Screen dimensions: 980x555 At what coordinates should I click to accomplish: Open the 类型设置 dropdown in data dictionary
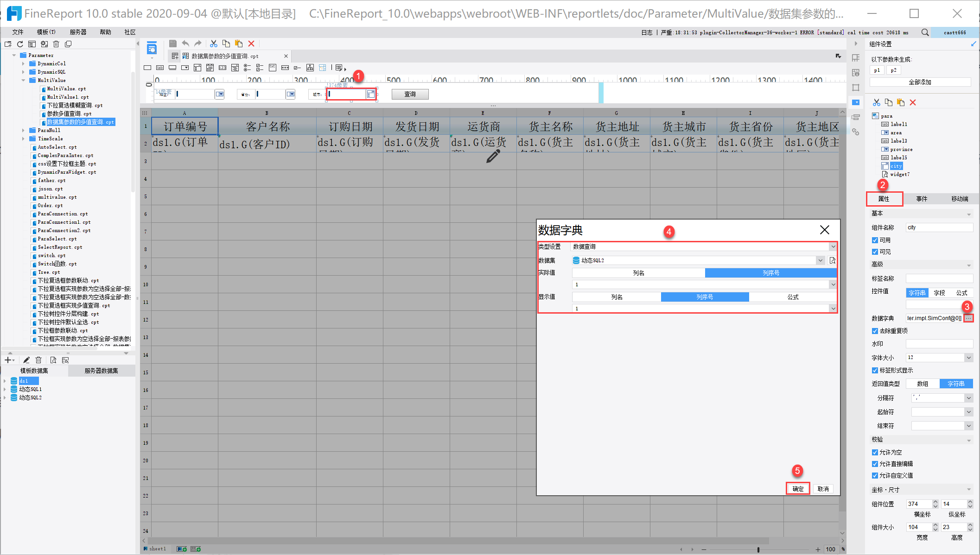point(833,246)
